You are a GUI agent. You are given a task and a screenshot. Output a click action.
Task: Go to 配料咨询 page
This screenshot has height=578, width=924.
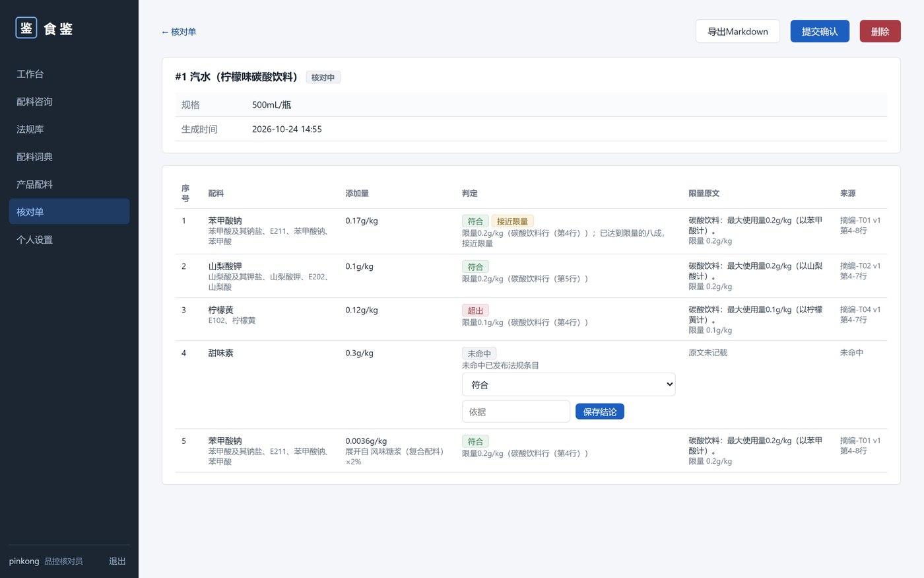tap(69, 102)
